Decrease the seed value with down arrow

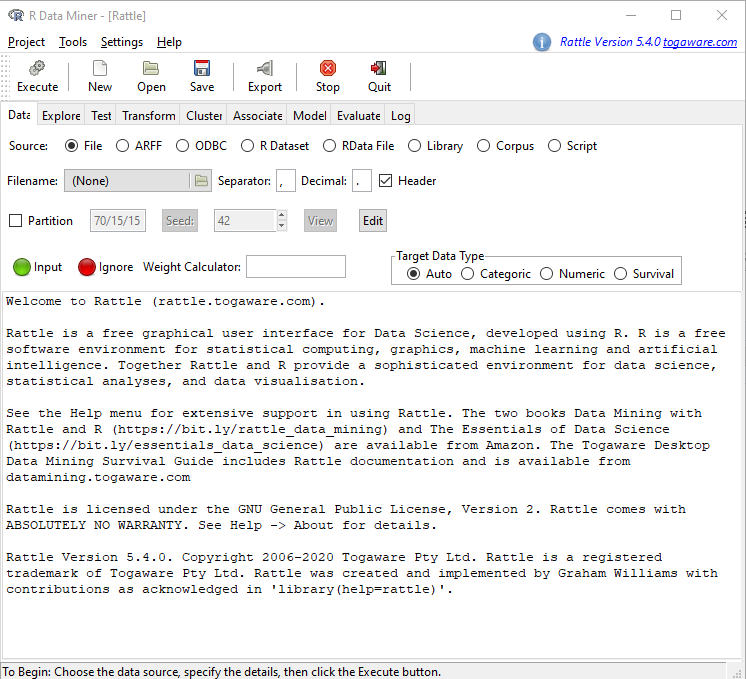(x=282, y=226)
